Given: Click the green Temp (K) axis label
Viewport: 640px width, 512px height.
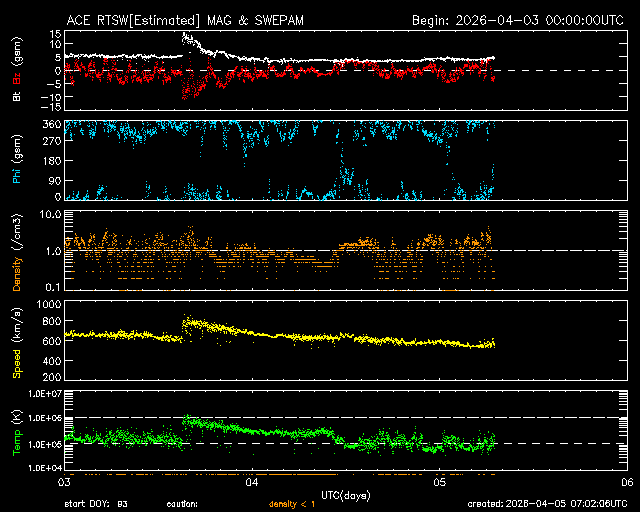Looking at the screenshot, I should 18,432.
